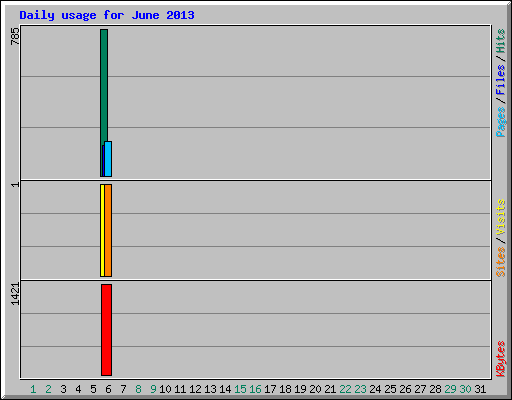The height and width of the screenshot is (400, 512).
Task: Click the day 16 axis label
Action: (x=255, y=389)
